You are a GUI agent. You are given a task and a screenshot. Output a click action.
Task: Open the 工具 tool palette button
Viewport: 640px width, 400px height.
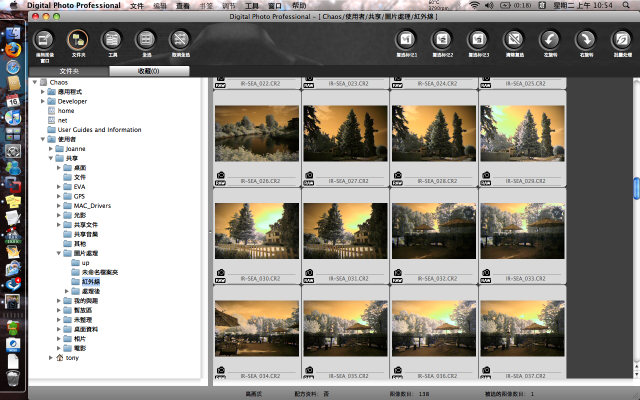pyautogui.click(x=112, y=40)
